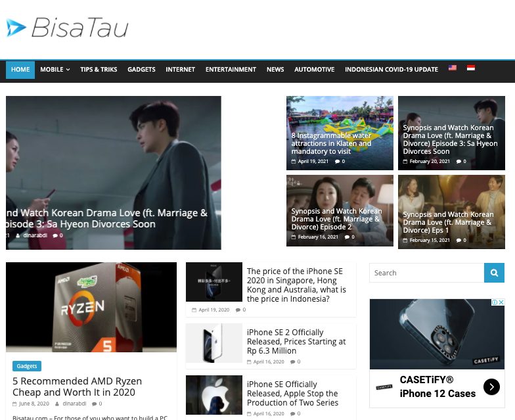Open Korean Drama Episode 2 card
515x420 pixels.
tap(336, 219)
